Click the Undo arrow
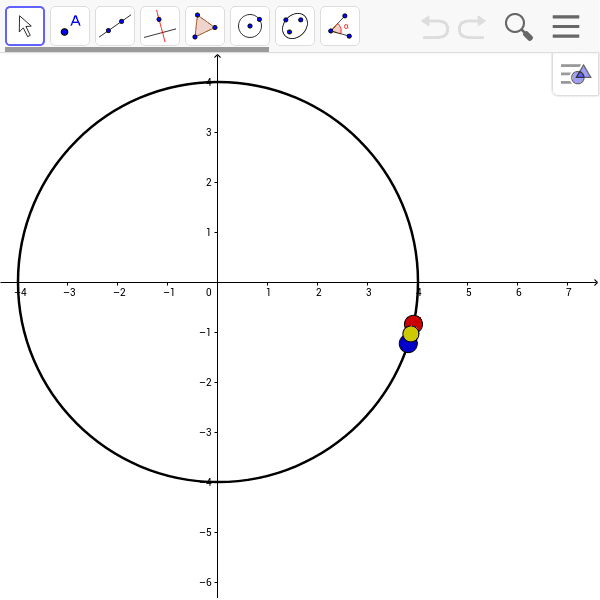 coord(435,27)
